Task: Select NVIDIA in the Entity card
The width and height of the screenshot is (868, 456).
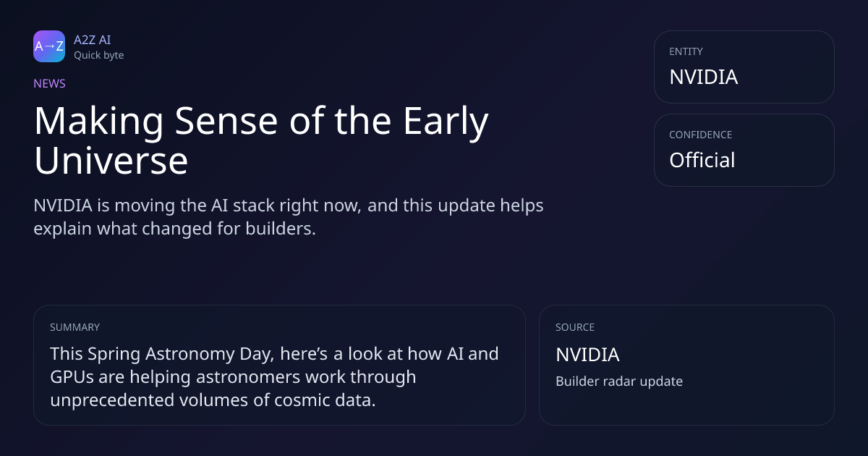Action: click(703, 77)
